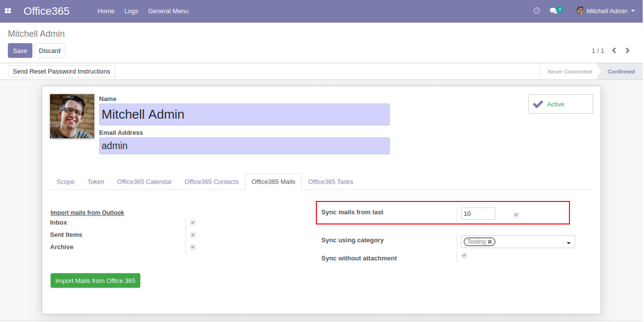Image resolution: width=644 pixels, height=322 pixels.
Task: Expand the Sync using category dropdown
Action: [568, 243]
